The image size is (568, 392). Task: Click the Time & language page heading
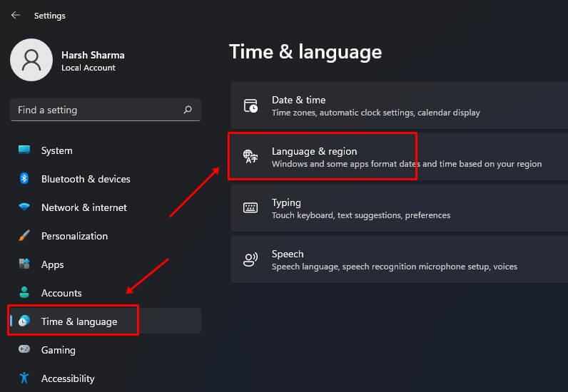tap(305, 52)
